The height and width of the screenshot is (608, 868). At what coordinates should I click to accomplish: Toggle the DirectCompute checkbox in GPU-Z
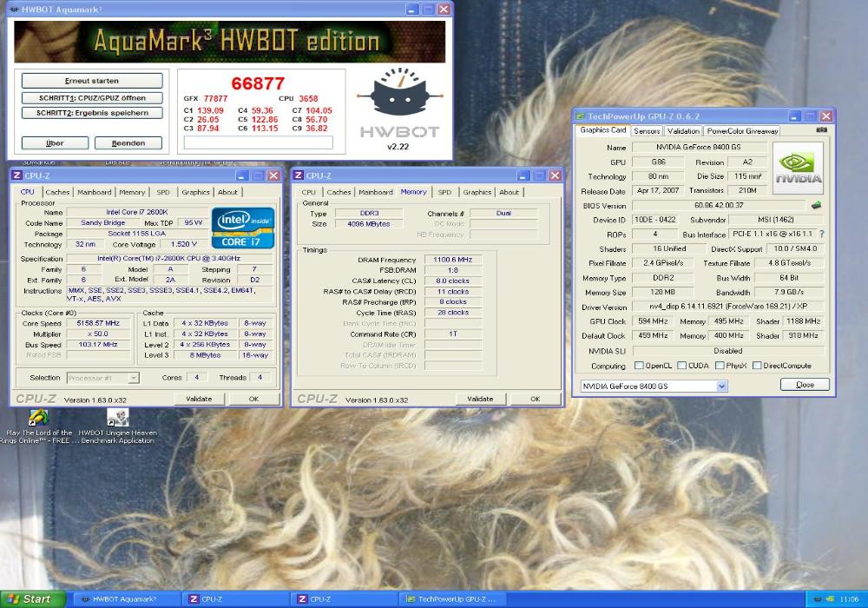click(757, 366)
